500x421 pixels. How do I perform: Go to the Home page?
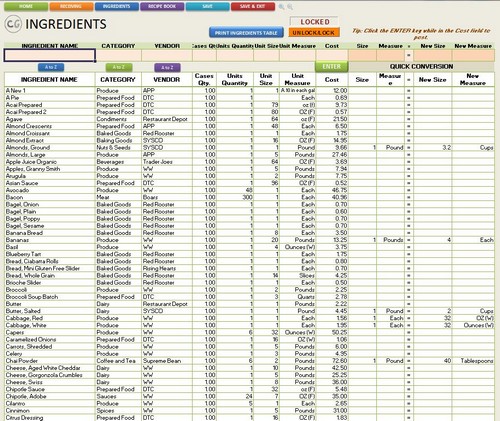(26, 6)
